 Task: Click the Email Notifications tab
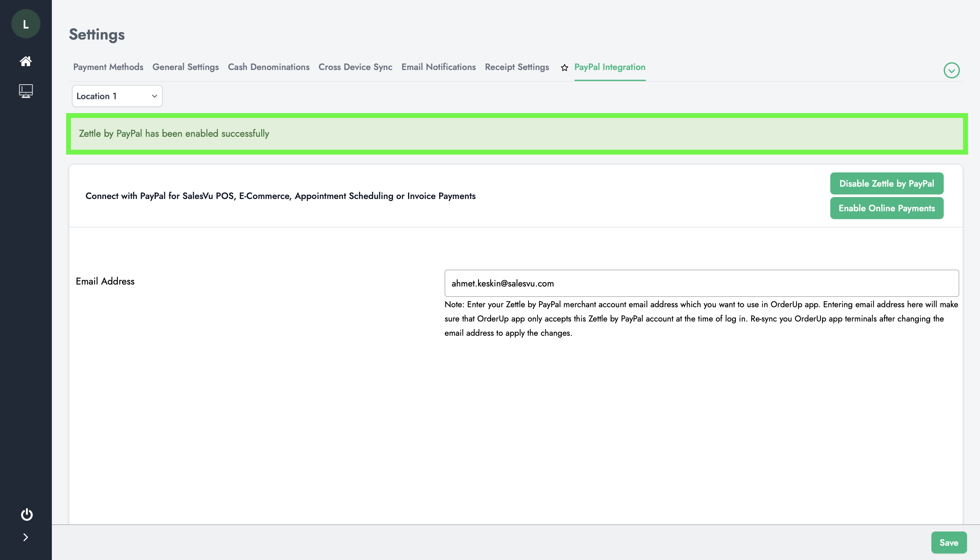pos(439,67)
